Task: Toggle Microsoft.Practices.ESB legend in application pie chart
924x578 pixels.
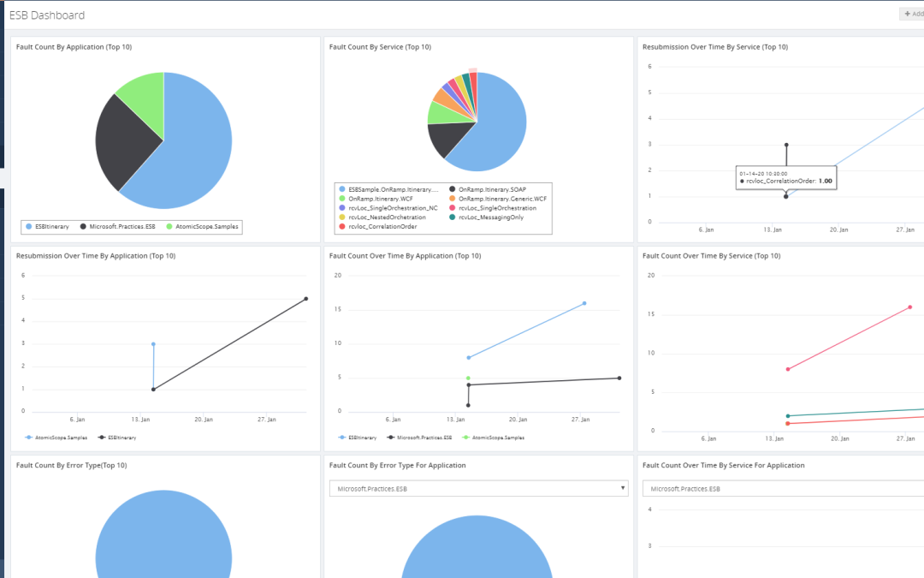Action: point(118,226)
